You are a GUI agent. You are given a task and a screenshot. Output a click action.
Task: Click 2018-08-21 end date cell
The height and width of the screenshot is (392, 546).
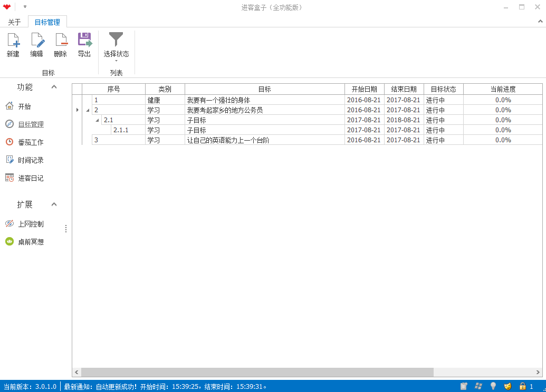(404, 120)
